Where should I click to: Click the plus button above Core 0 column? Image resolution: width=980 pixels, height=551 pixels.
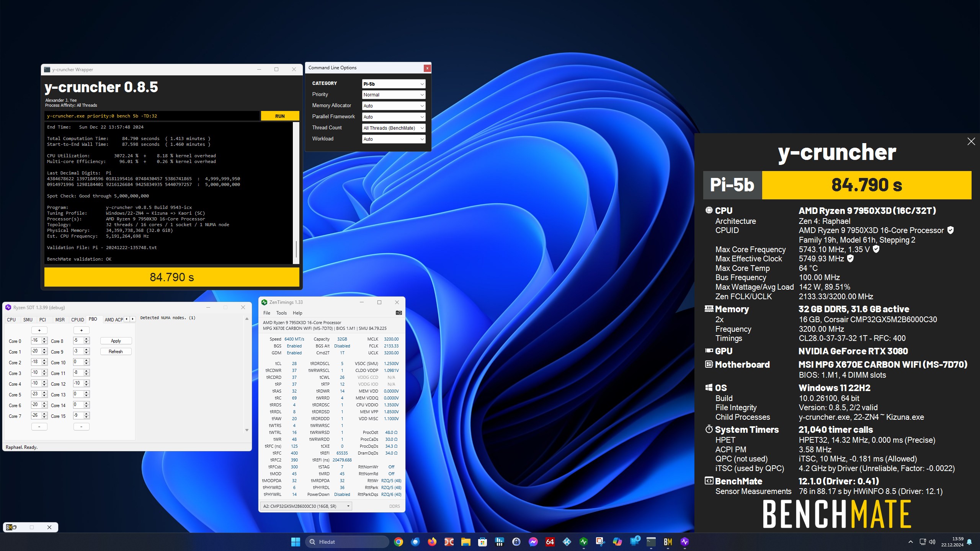[x=39, y=330]
